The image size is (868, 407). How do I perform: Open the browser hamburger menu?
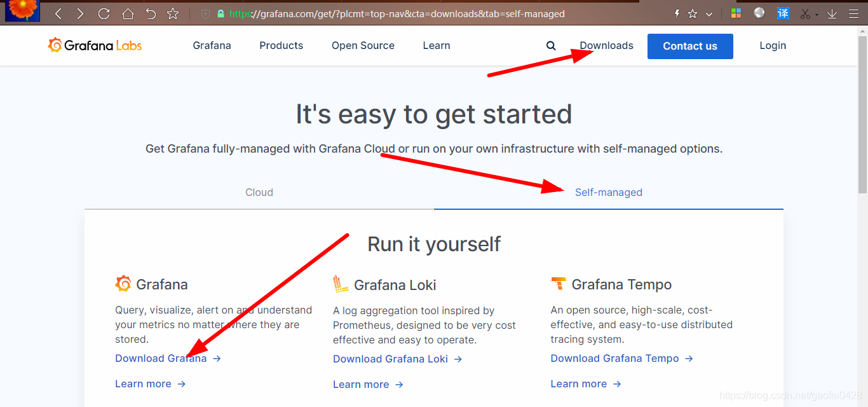point(854,13)
